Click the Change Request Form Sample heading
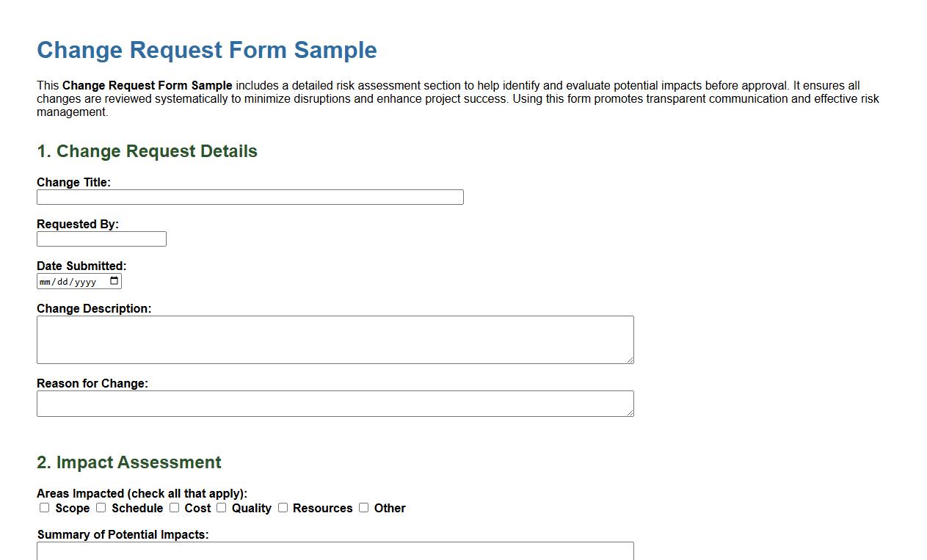This screenshot has height=560, width=927. coord(206,50)
